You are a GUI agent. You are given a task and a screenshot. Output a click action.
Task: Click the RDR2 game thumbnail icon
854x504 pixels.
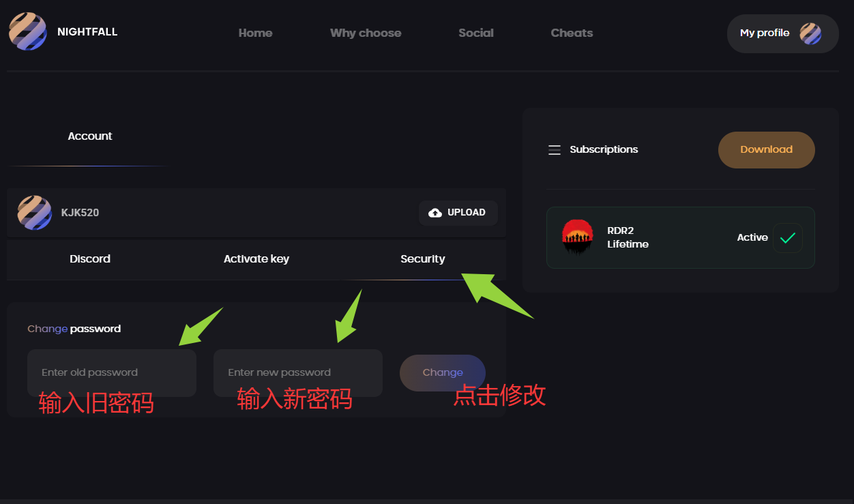578,237
